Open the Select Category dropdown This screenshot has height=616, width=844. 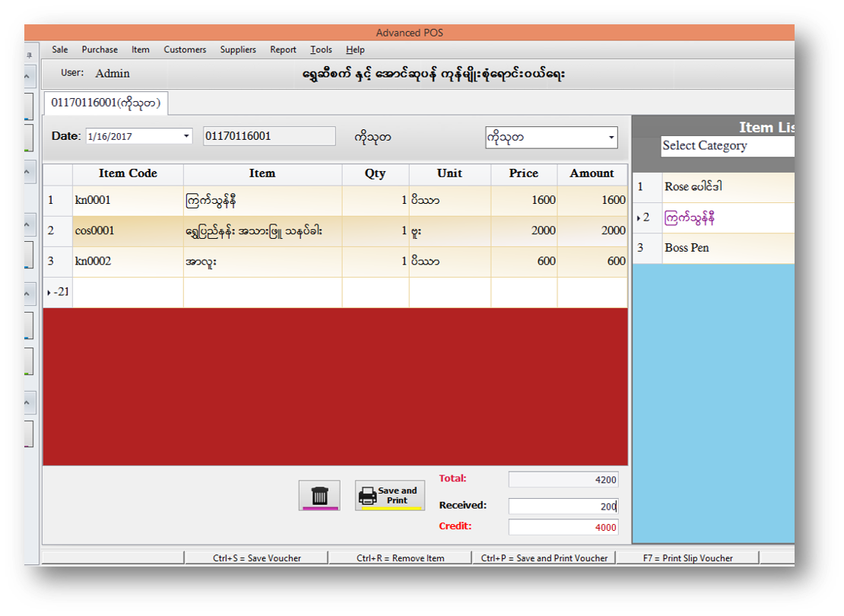726,146
